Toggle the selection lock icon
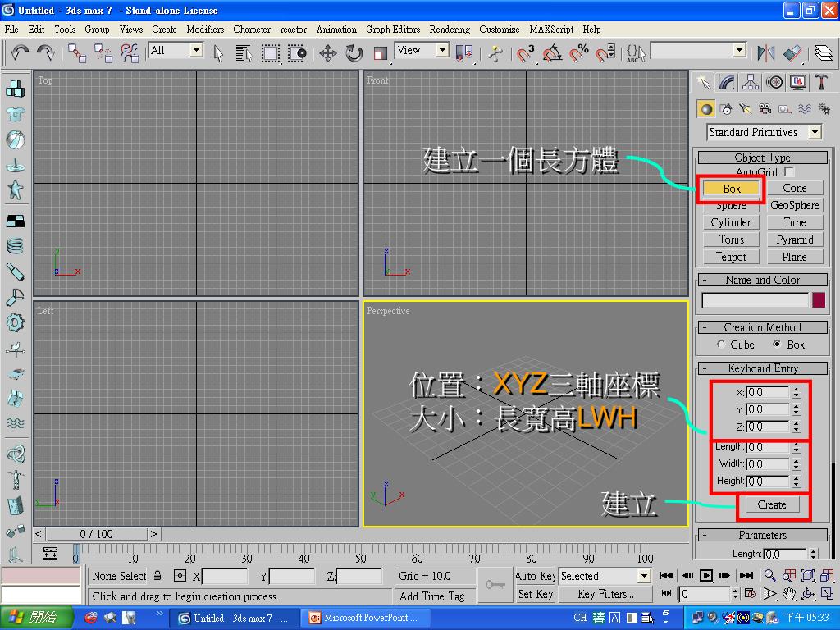 [157, 576]
